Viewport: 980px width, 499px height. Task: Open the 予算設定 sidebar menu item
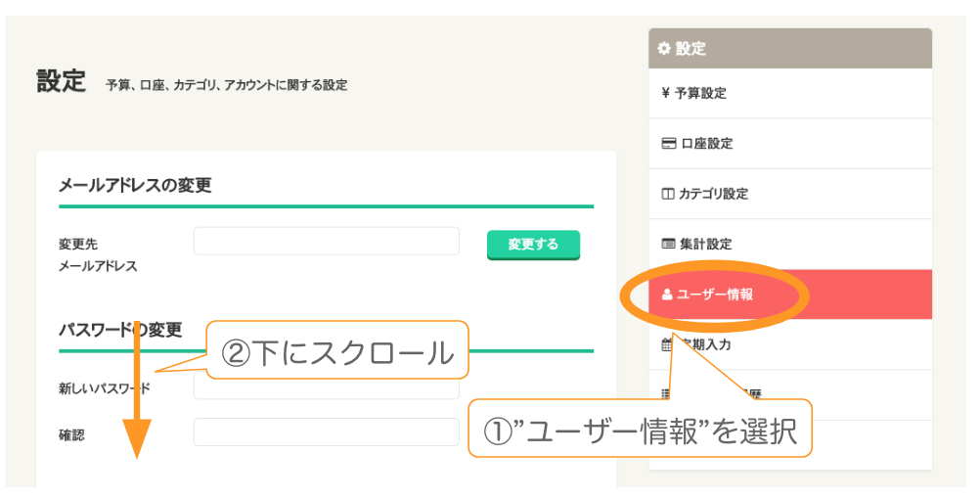(x=790, y=93)
